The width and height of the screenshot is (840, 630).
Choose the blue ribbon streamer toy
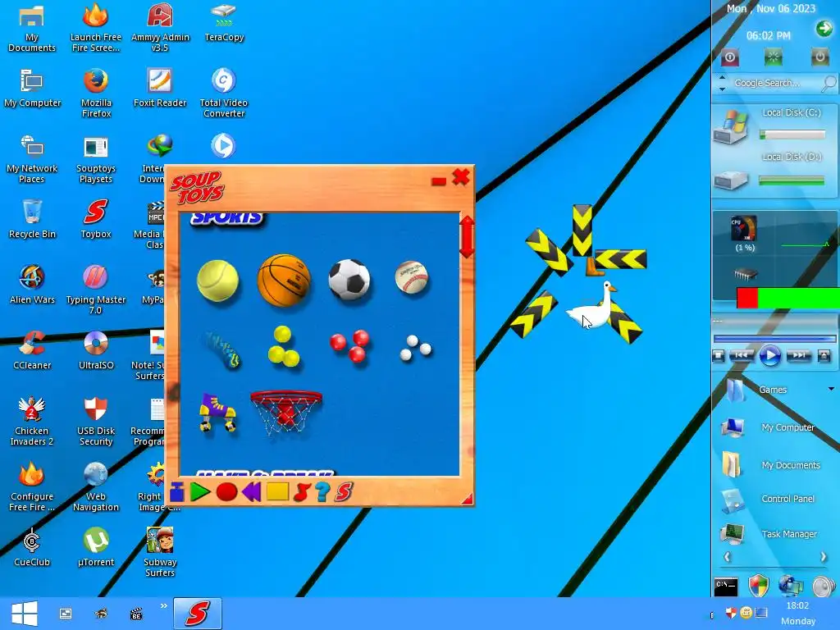(x=223, y=350)
